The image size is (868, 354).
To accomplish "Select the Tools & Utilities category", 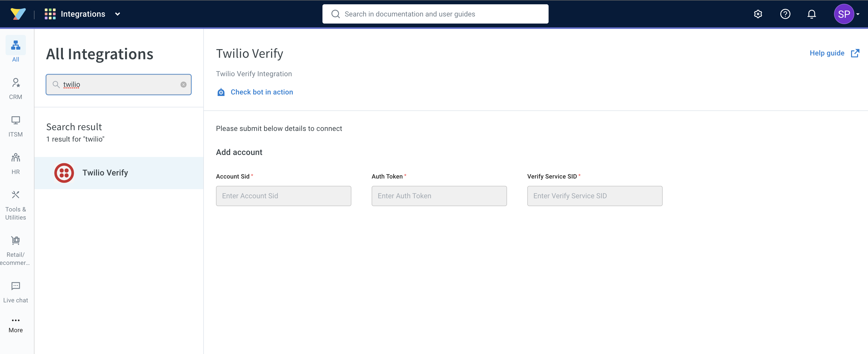I will pyautogui.click(x=15, y=206).
